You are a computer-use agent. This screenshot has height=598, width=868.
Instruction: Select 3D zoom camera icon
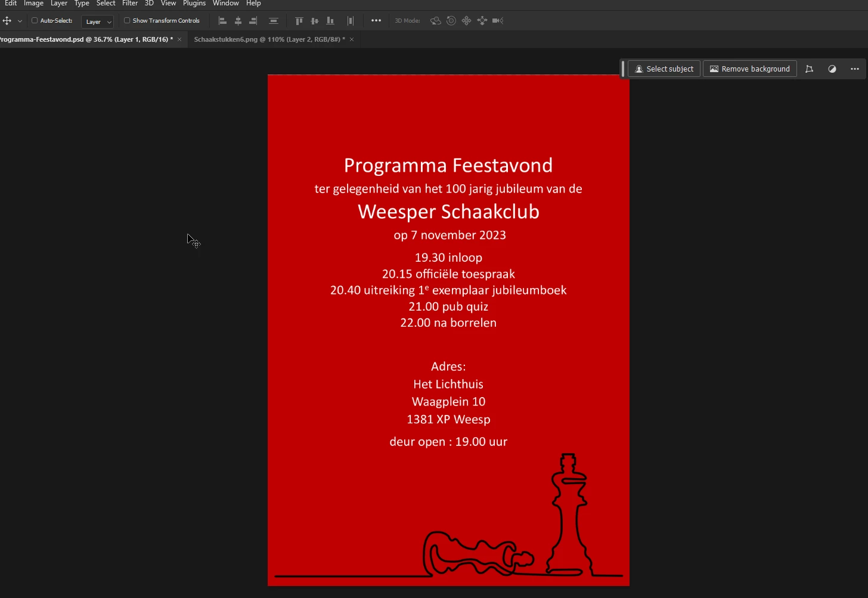pos(498,21)
